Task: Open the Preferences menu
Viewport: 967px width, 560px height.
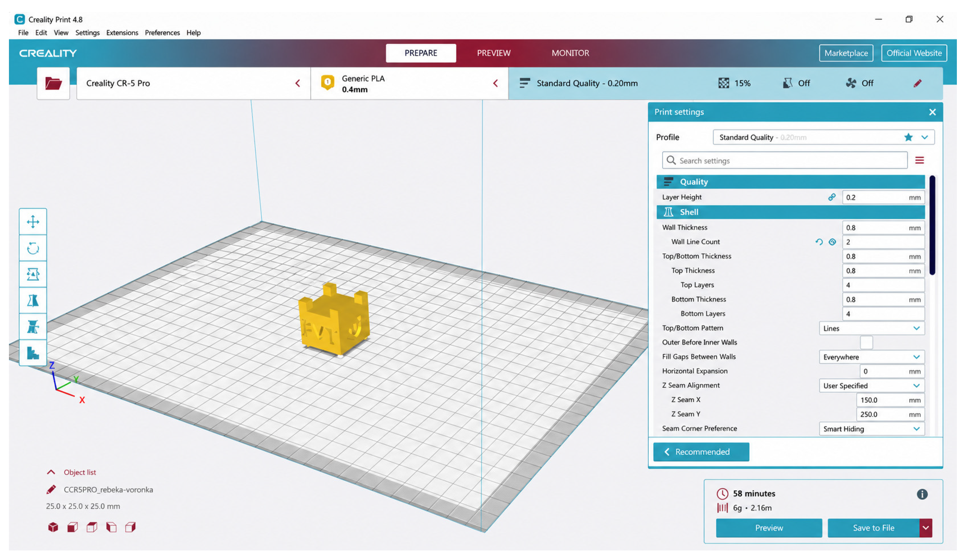Action: 162,32
